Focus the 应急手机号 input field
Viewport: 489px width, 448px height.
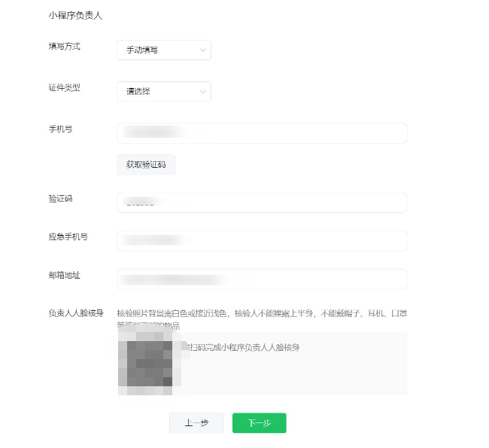[x=262, y=241]
